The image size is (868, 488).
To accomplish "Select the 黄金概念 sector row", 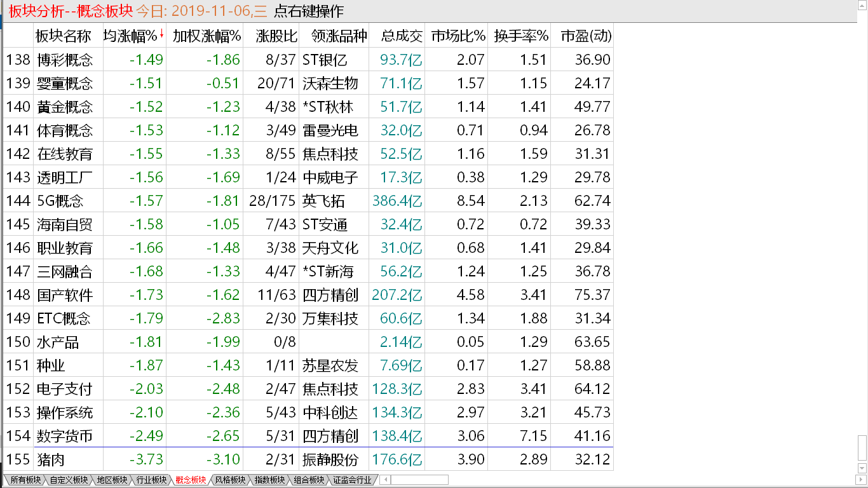I will [x=308, y=107].
